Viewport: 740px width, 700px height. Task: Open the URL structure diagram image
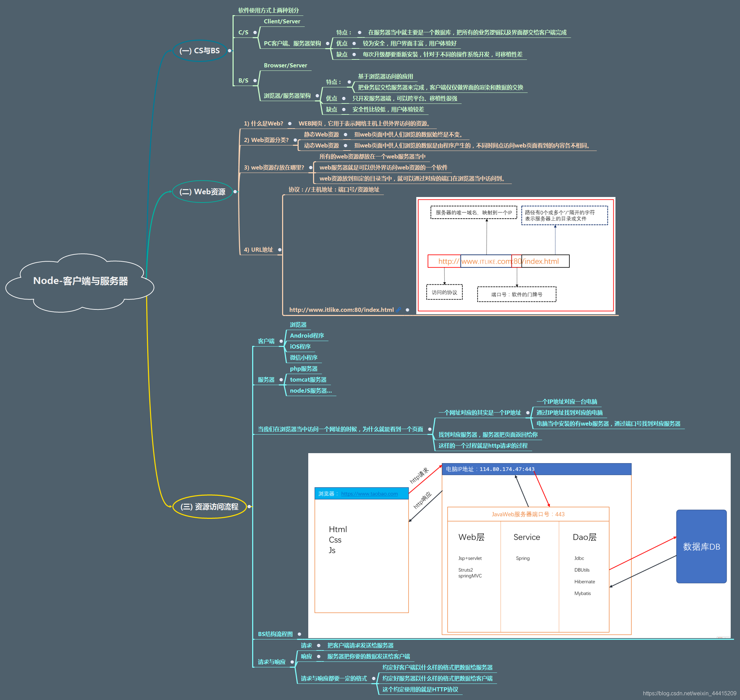click(516, 255)
